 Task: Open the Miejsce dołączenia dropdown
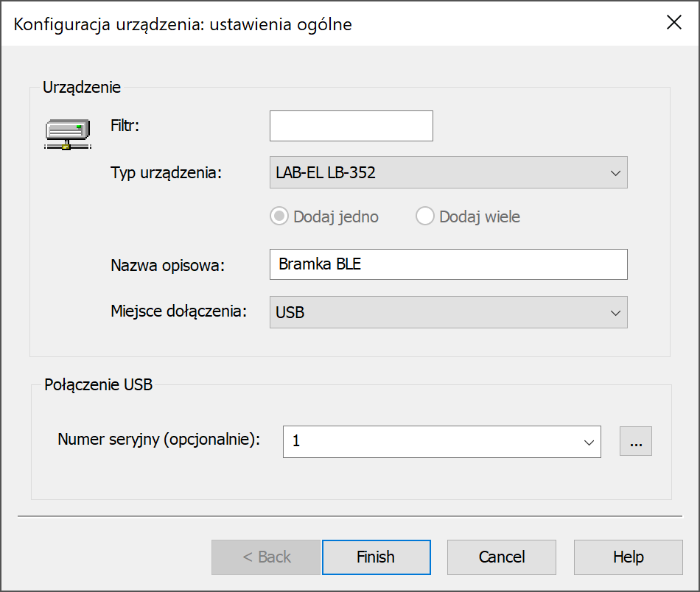pos(448,312)
